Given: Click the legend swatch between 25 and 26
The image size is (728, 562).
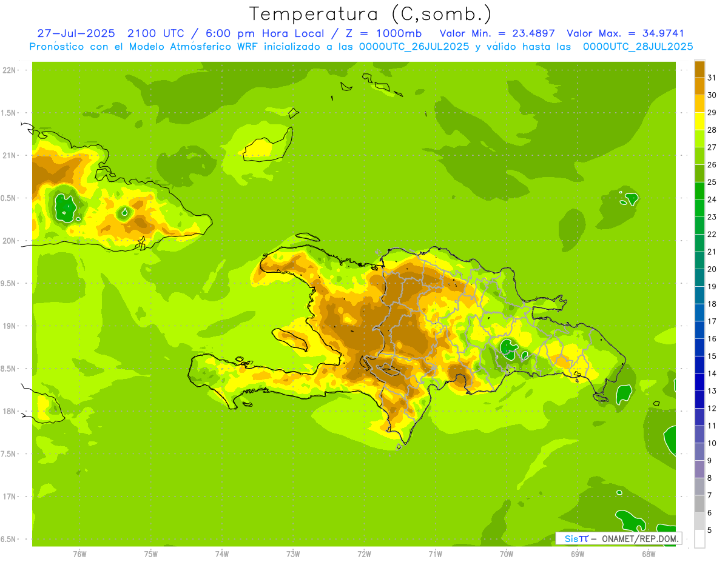Looking at the screenshot, I should 699,174.
